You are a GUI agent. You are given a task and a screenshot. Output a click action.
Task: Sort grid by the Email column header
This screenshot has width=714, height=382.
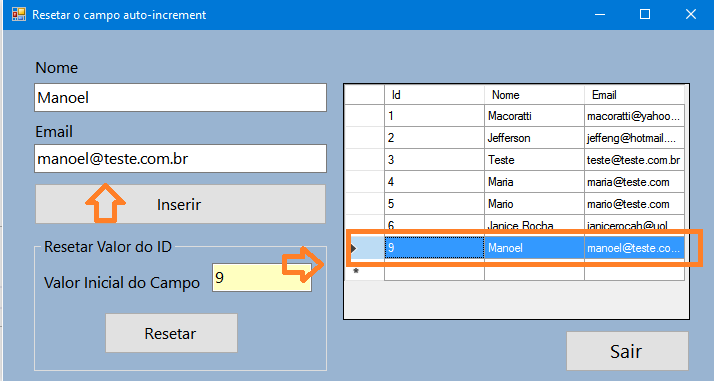click(x=634, y=95)
